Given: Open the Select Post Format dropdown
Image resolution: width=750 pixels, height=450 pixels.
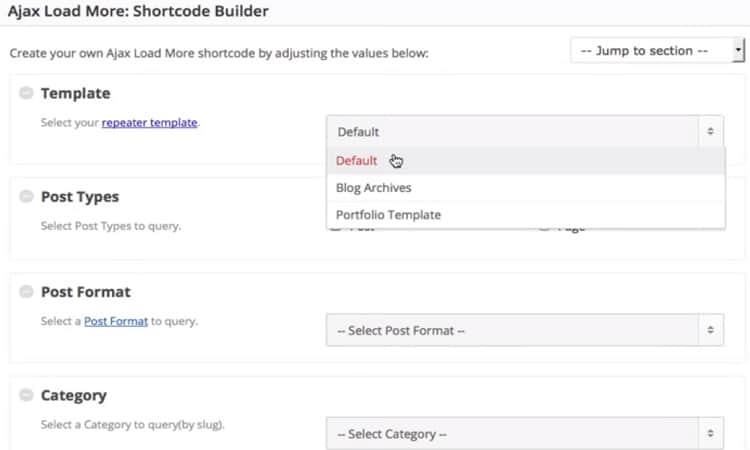Looking at the screenshot, I should pyautogui.click(x=525, y=330).
